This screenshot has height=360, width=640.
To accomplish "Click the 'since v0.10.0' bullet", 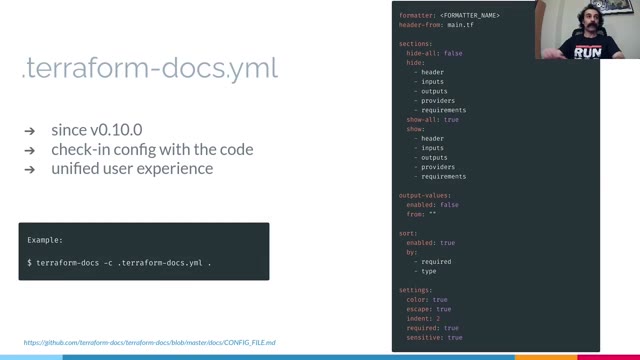I will click(97, 130).
